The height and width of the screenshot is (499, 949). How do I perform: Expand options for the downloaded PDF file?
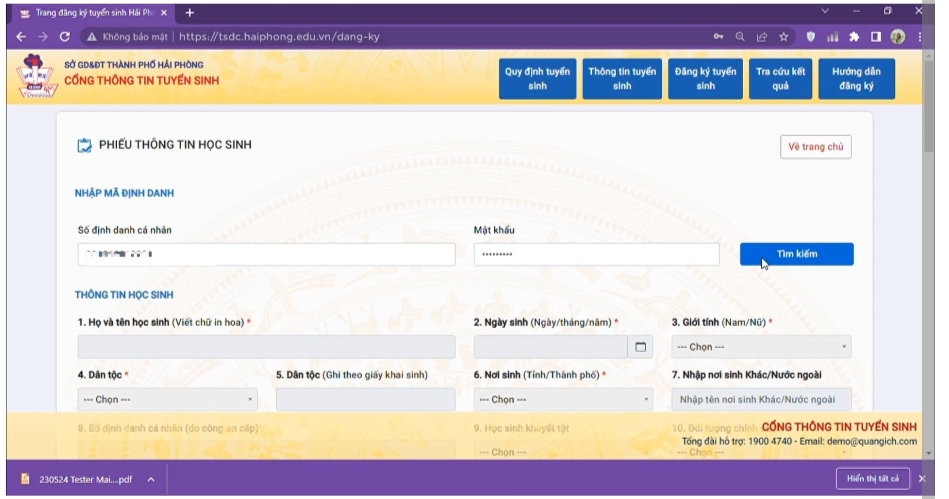[x=151, y=479]
